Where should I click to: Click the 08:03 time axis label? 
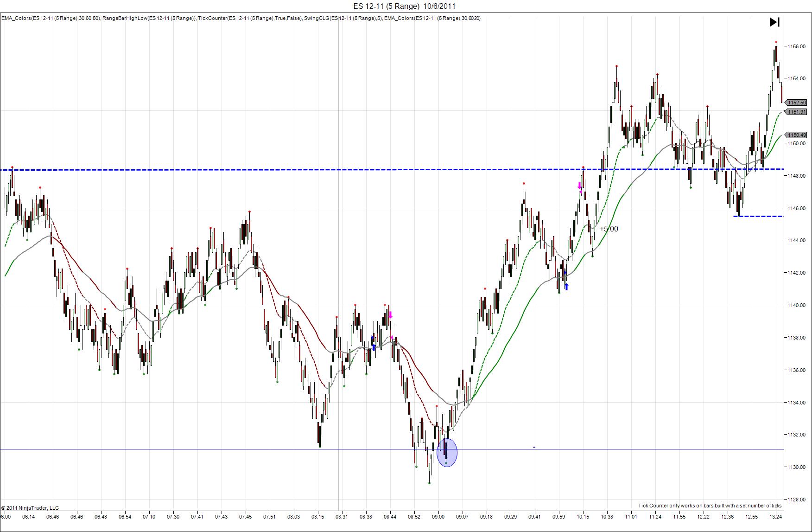[293, 517]
